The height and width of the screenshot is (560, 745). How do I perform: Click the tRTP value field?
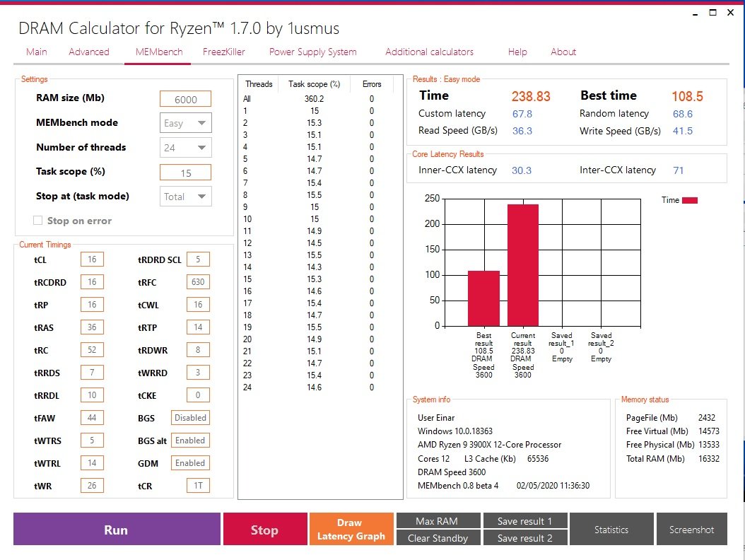click(198, 327)
